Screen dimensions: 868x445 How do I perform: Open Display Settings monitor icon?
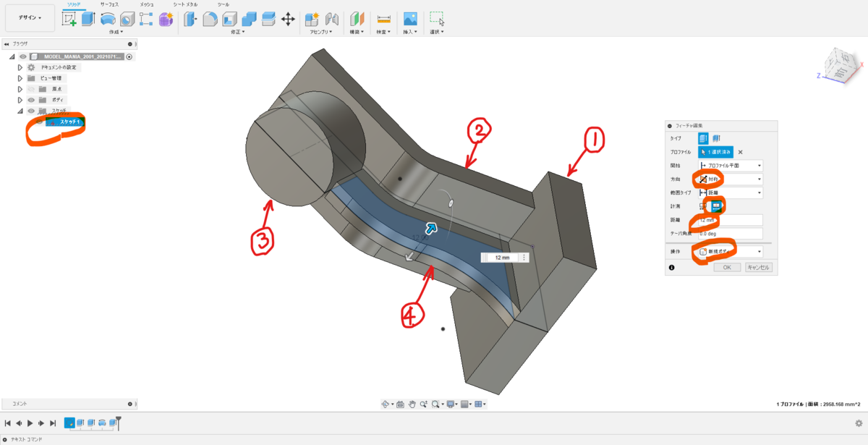click(451, 404)
